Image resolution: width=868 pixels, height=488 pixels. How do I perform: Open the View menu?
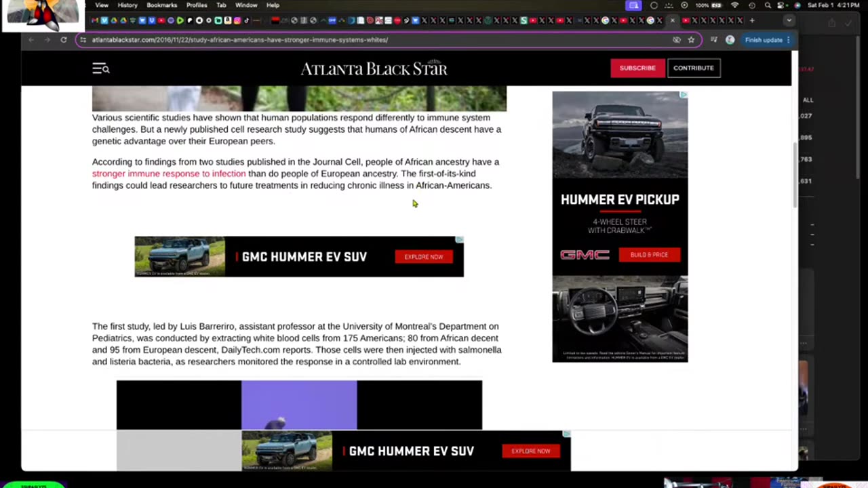pos(102,5)
